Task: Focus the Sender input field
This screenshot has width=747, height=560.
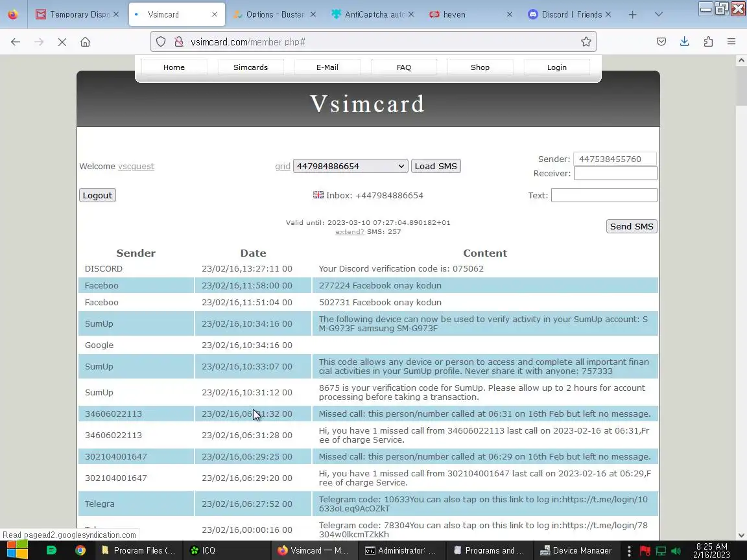Action: point(615,159)
